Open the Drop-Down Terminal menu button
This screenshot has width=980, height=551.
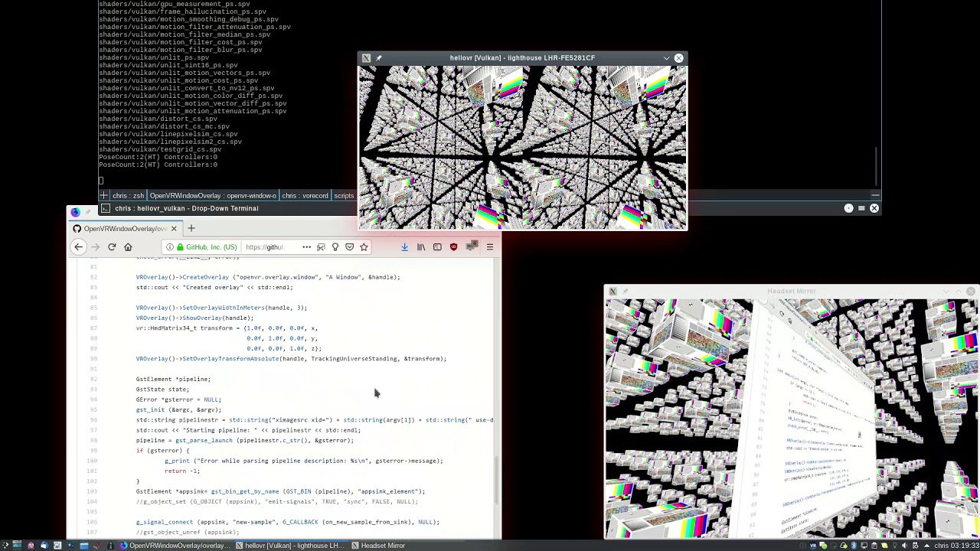[x=861, y=208]
